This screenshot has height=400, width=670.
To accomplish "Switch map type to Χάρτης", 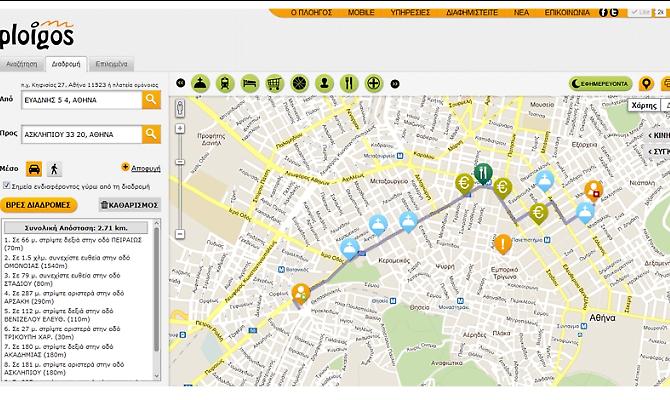I will [644, 106].
